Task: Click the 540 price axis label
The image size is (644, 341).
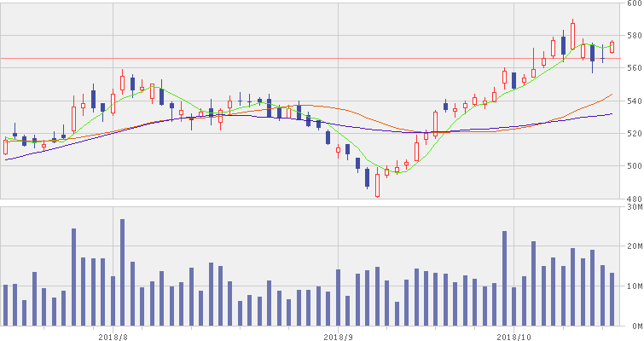Action: (633, 101)
